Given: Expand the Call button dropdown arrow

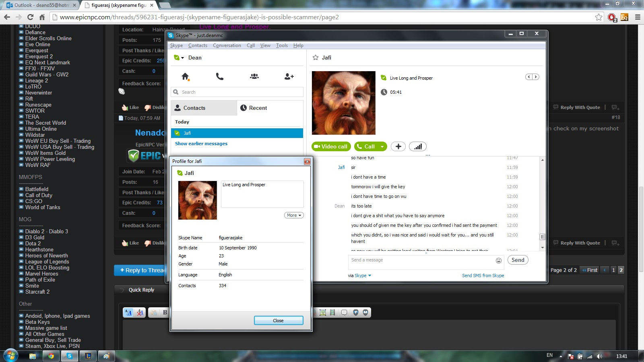Looking at the screenshot, I should [x=382, y=147].
